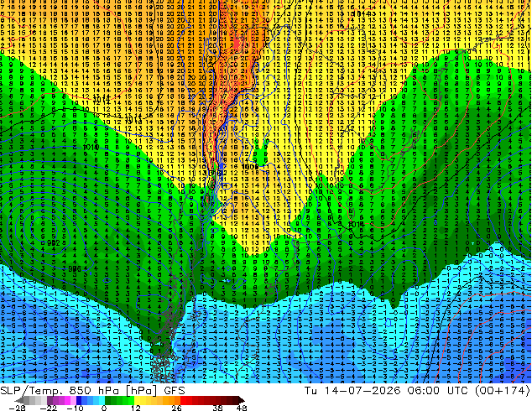Click the "12" legend value
This screenshot has width=532, height=411.
(x=135, y=408)
